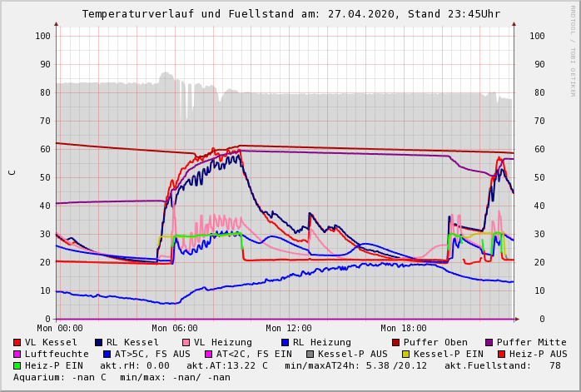Click the pink VL Heizung legend swatch

pyautogui.click(x=186, y=342)
